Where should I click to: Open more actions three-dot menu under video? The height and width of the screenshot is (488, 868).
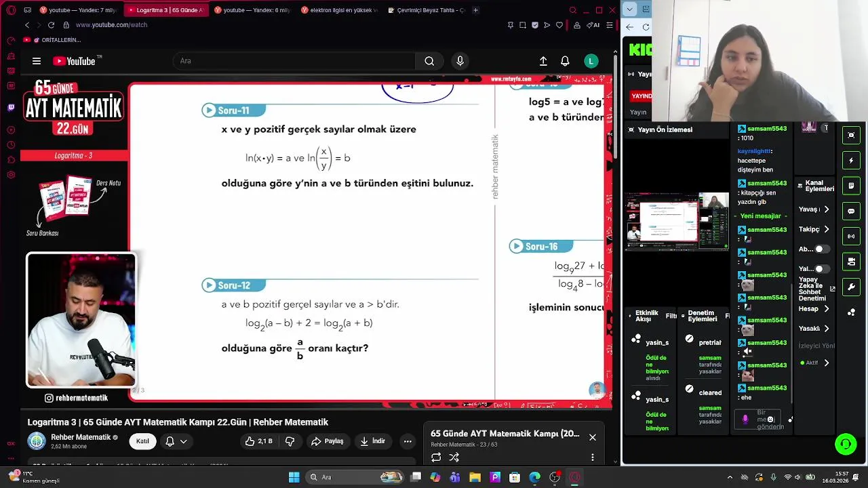408,441
